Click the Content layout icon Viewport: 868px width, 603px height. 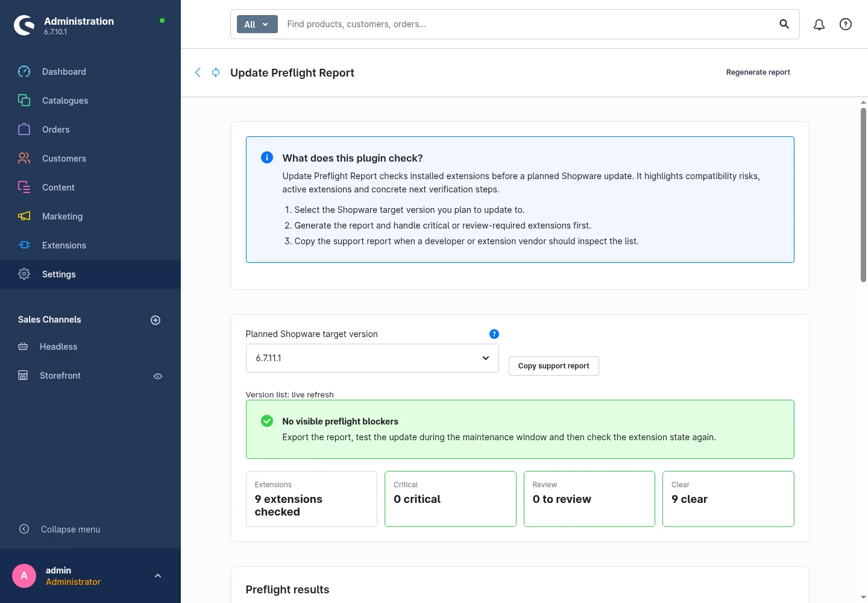tap(24, 187)
